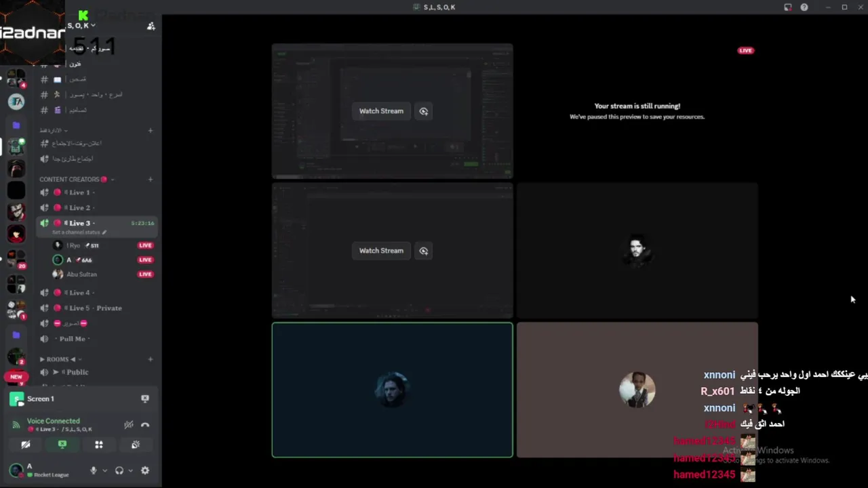
Task: Toggle the green screen share button
Action: pyautogui.click(x=62, y=445)
